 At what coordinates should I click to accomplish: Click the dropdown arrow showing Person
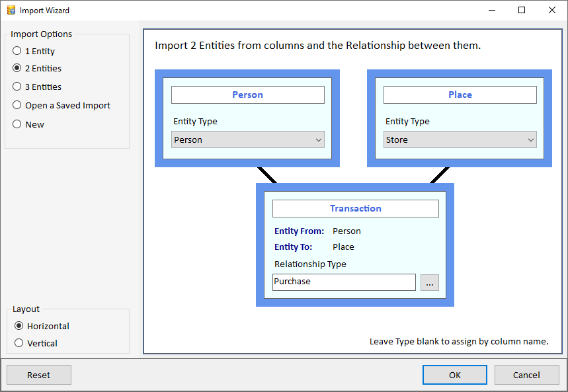(319, 139)
